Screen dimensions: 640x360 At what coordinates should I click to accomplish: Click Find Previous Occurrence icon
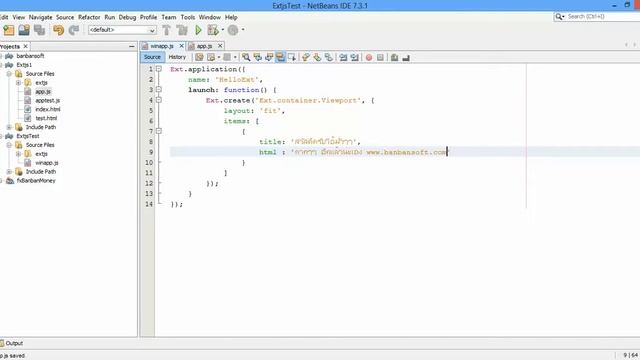[x=258, y=58]
